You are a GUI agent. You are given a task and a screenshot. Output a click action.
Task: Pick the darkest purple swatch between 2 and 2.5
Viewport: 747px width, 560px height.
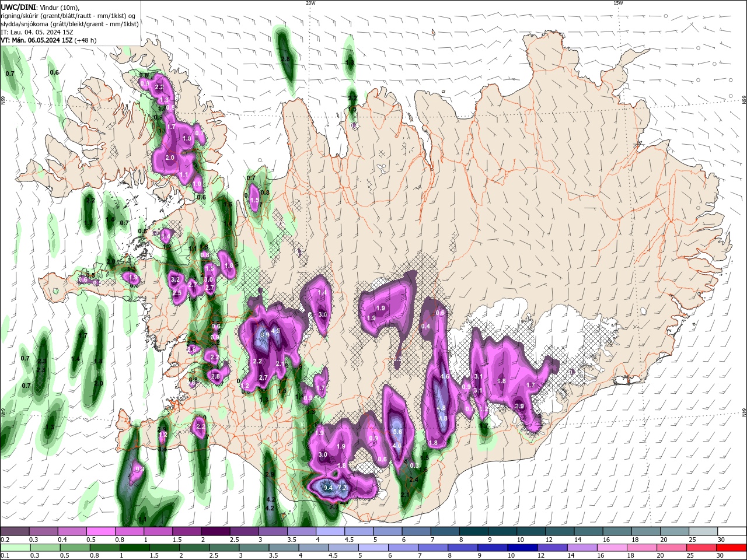coord(215,531)
